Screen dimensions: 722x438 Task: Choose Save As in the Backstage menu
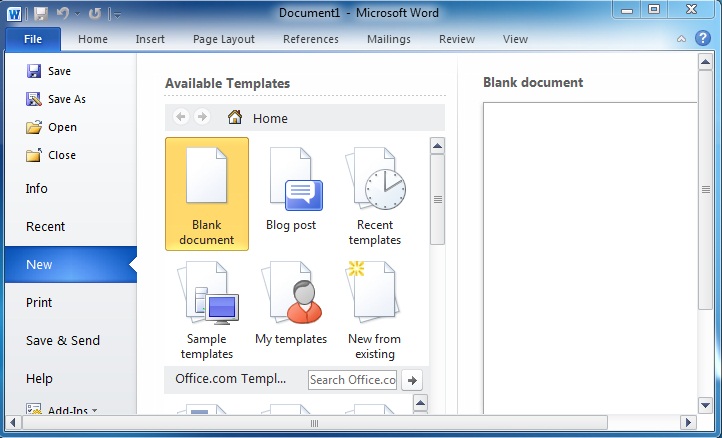pyautogui.click(x=56, y=99)
